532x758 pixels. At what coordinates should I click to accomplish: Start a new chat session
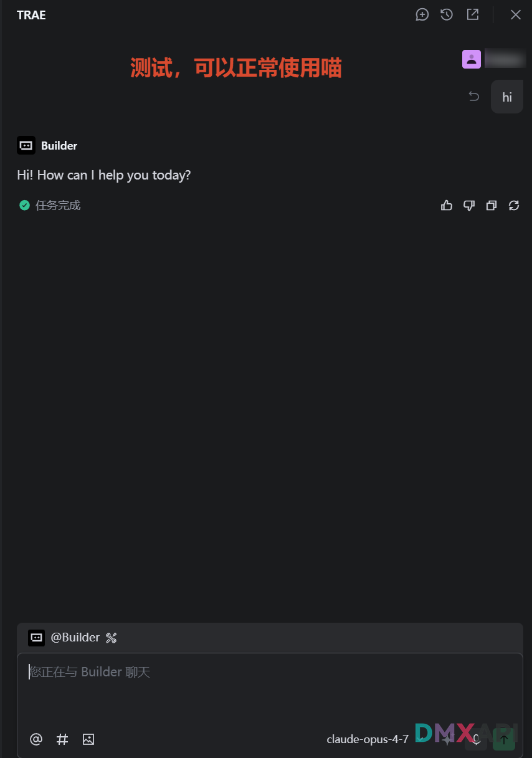422,14
